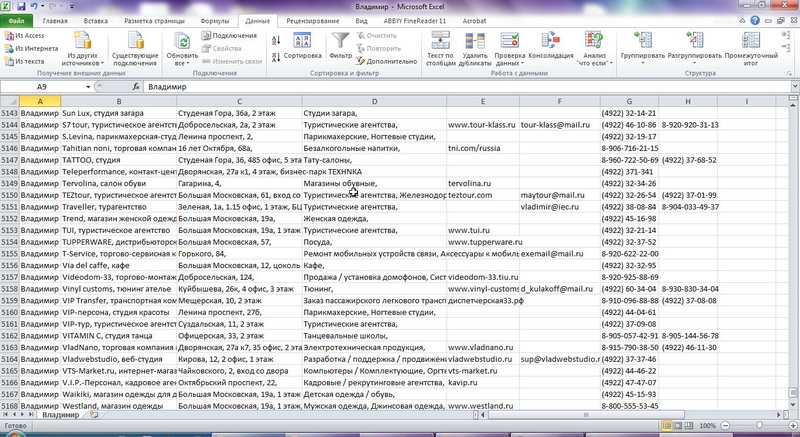The height and width of the screenshot is (437, 800).
Task: Open Excel help question mark icon
Action: pos(755,21)
